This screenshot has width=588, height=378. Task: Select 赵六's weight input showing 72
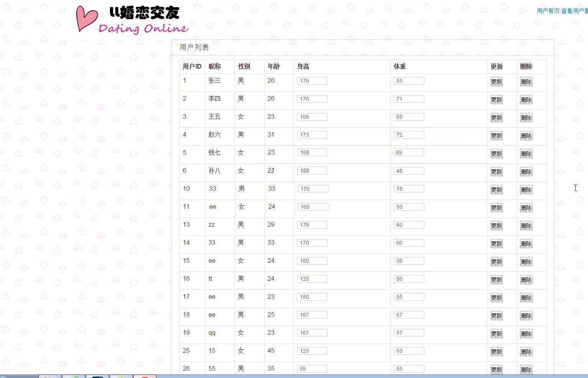[409, 135]
